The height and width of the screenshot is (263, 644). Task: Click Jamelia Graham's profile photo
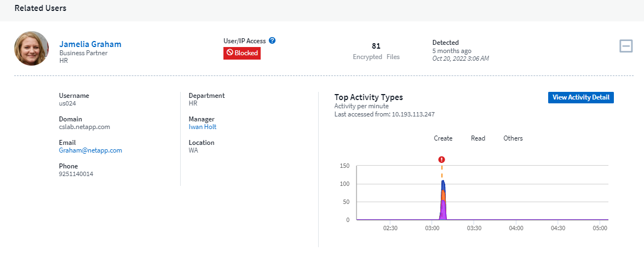click(32, 49)
